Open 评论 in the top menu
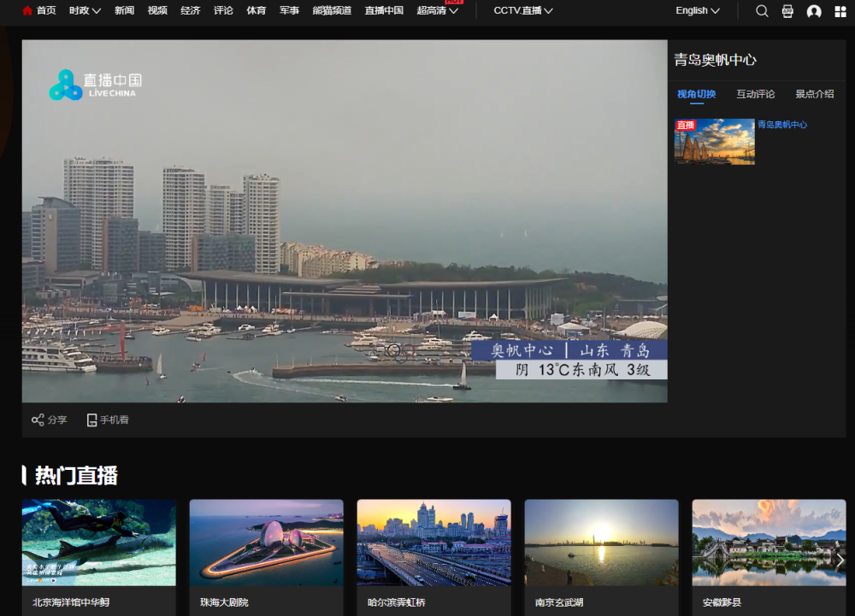The width and height of the screenshot is (855, 616). coord(223,10)
